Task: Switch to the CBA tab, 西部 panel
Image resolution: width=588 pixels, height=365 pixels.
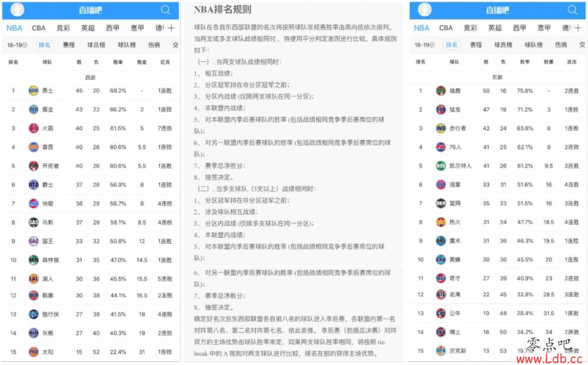Action: 39,28
